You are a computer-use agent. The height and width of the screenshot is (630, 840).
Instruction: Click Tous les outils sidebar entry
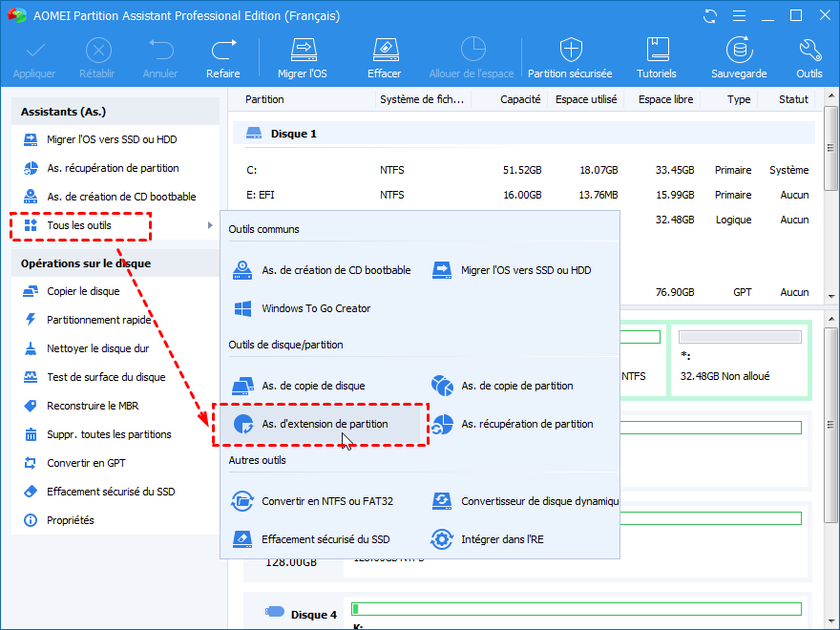click(x=80, y=225)
